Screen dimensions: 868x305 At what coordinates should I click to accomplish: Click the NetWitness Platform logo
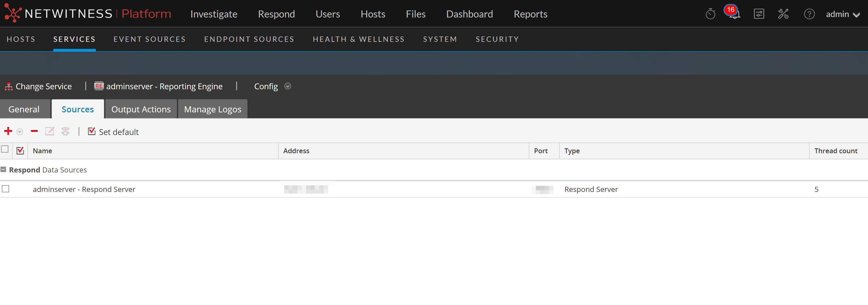88,13
